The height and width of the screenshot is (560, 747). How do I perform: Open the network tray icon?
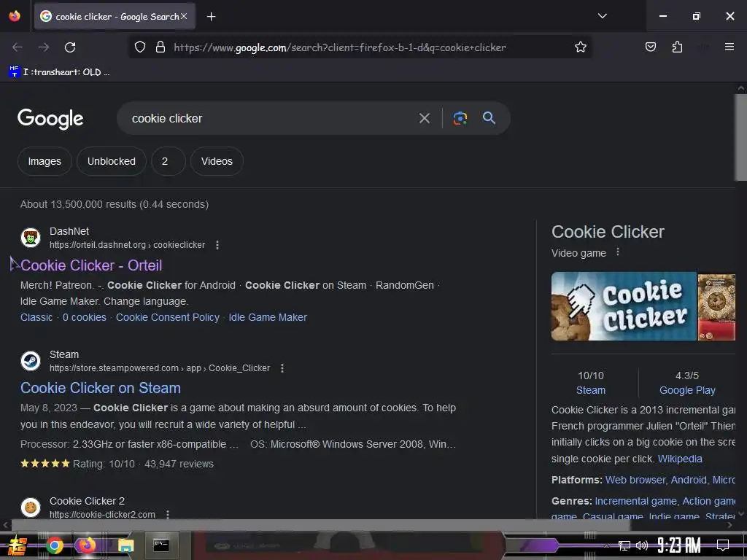click(624, 545)
